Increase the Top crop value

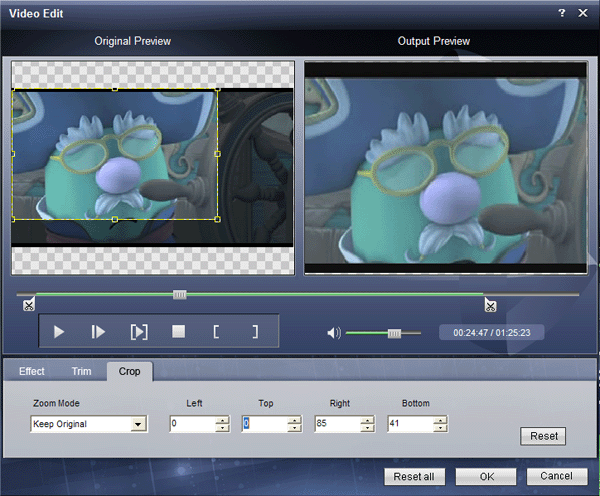pyautogui.click(x=294, y=420)
